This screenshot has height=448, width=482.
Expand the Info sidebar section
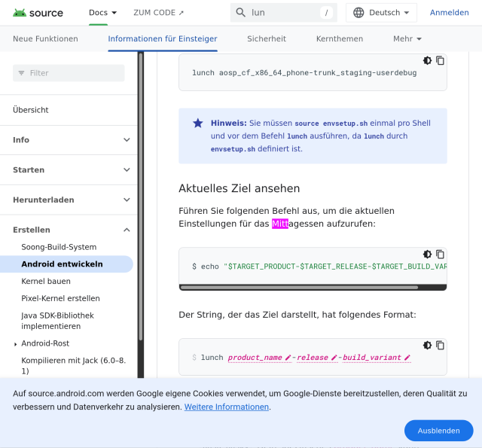coord(127,140)
